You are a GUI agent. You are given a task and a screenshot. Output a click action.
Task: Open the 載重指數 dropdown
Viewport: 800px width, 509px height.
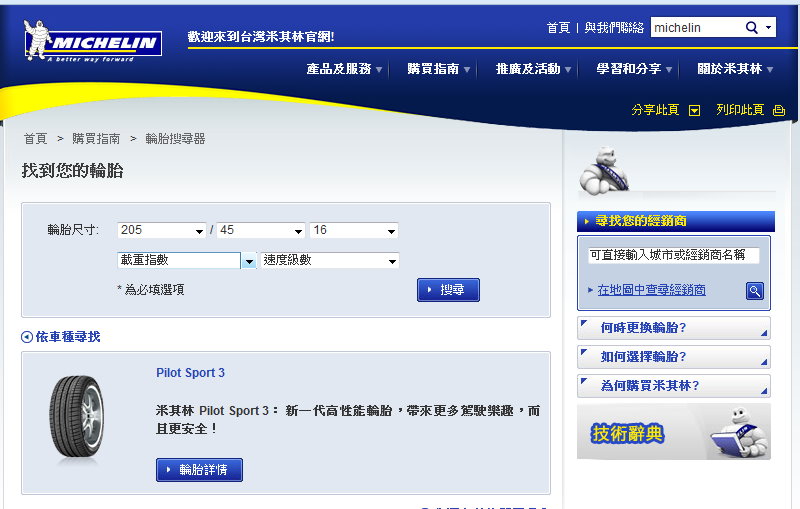point(187,261)
